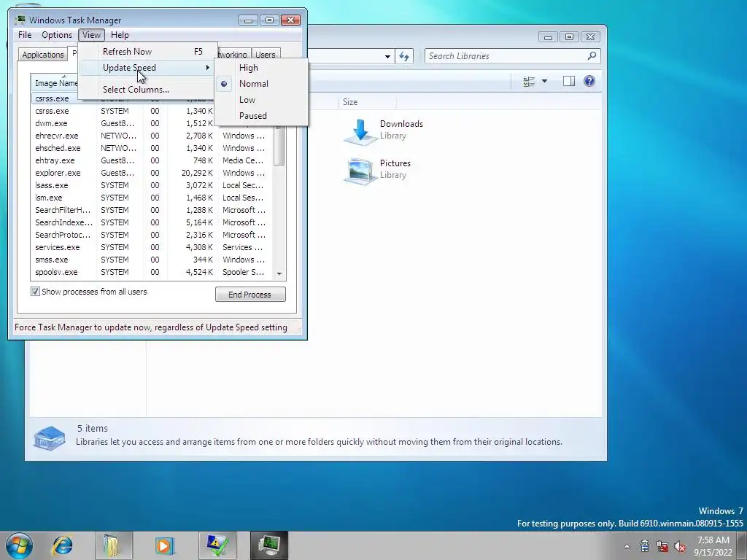Image resolution: width=747 pixels, height=560 pixels.
Task: Click the clock showing 7:58 AM
Action: [713, 540]
